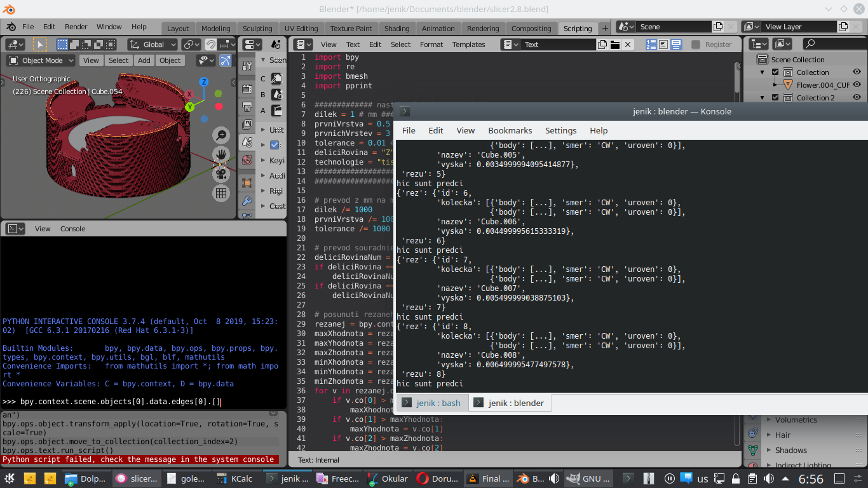The width and height of the screenshot is (868, 488).
Task: Open the text editor type dropdown
Action: (302, 44)
